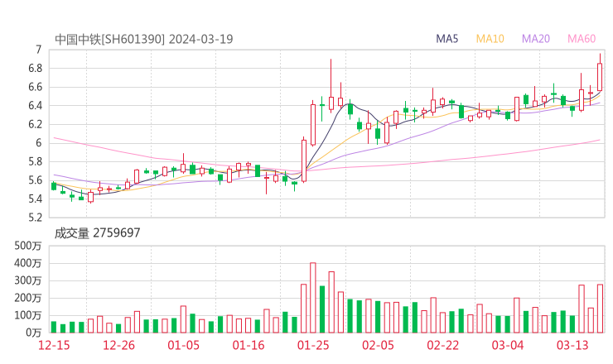Click the tallest volume bar reaching 400万
613x364 pixels.
313,298
